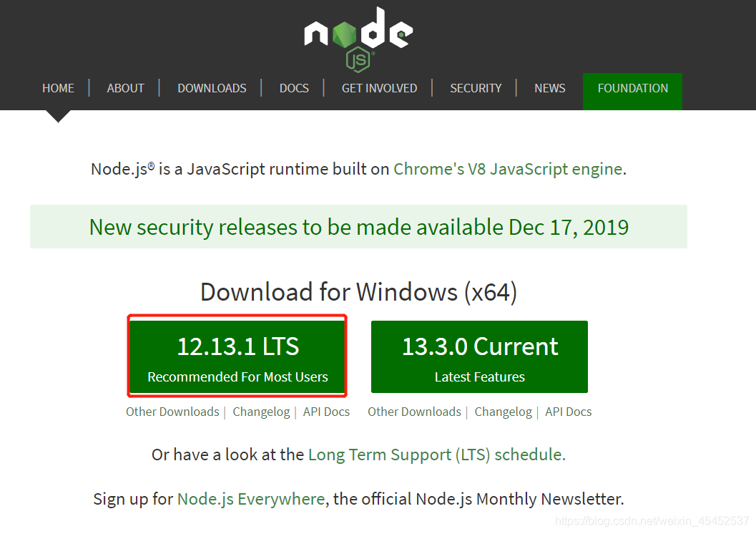
Task: View Changelog under 12.13.1 LTS
Action: point(261,412)
